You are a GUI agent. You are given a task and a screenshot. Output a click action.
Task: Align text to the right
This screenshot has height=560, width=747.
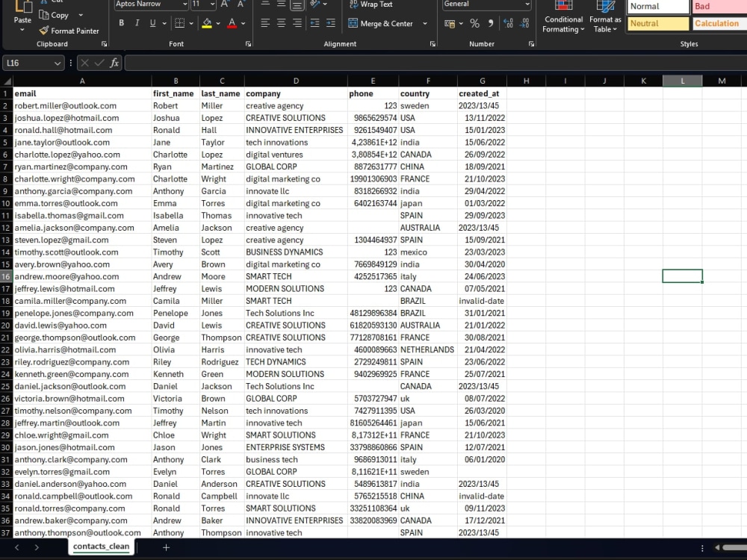tap(297, 23)
